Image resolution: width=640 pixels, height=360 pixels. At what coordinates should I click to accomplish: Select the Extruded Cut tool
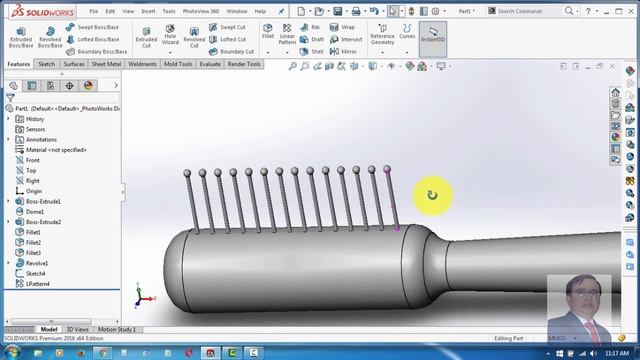(146, 37)
